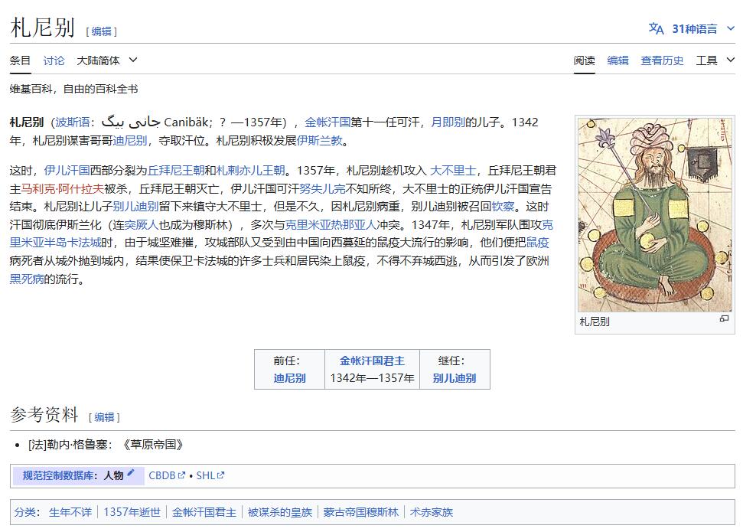The width and height of the screenshot is (756, 532).
Task: Click the 编辑 link next to 参考资料
Action: (x=104, y=417)
